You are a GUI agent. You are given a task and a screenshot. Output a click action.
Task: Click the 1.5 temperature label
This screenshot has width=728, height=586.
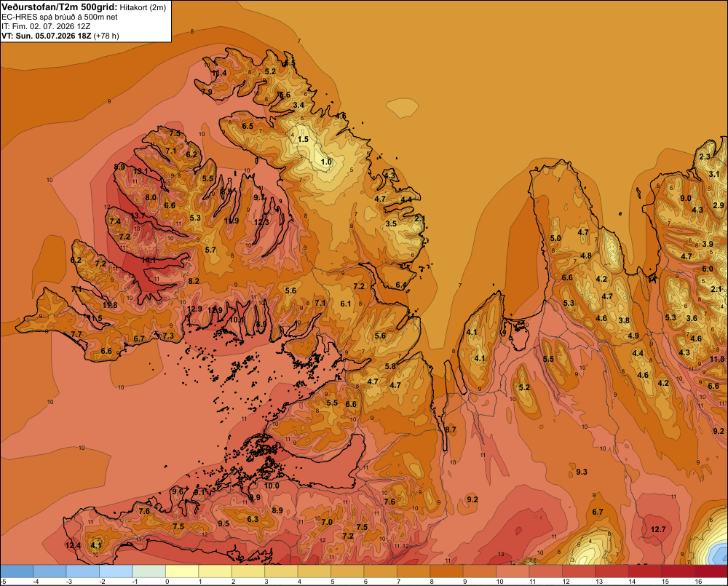click(x=303, y=139)
